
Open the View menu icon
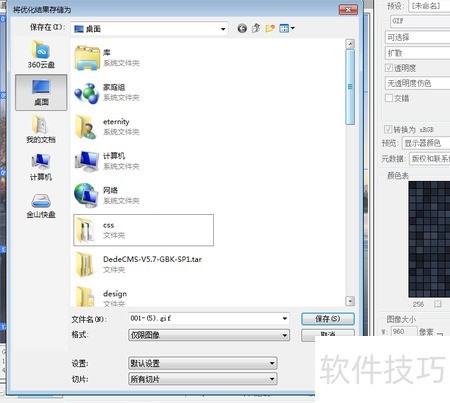pos(287,28)
